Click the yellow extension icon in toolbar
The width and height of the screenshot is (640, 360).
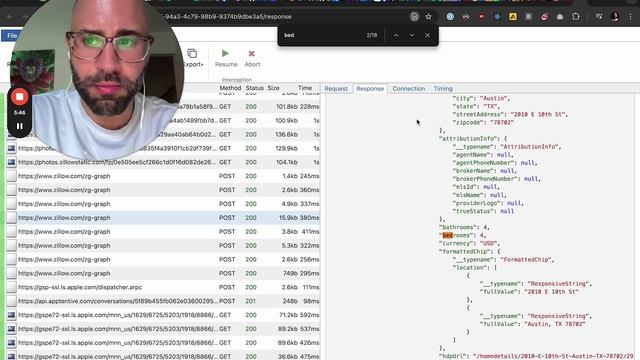513,17
